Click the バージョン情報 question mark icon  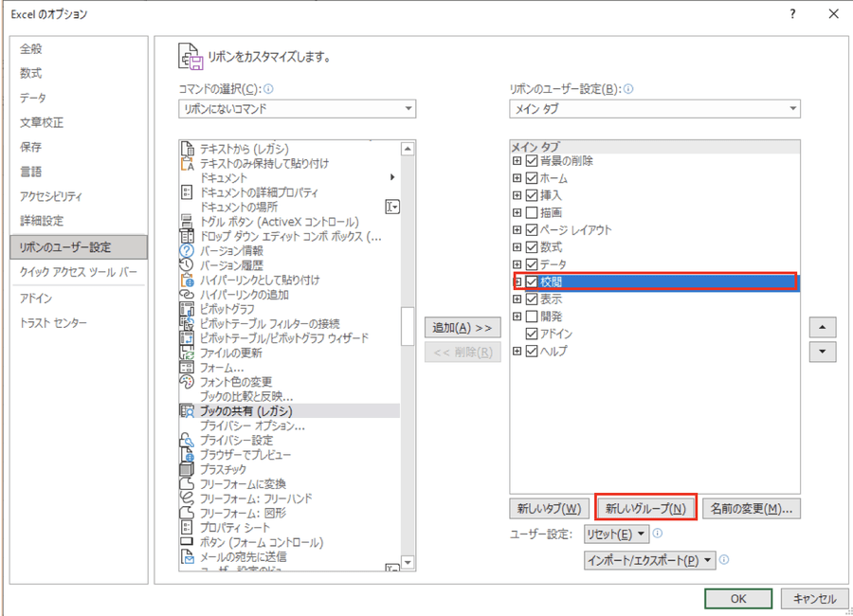(x=187, y=250)
